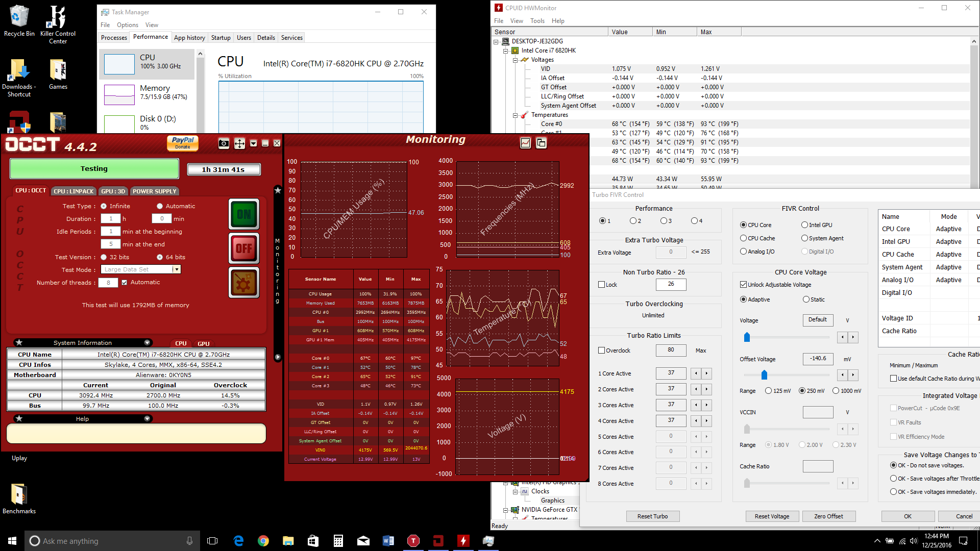Select Static voltage mode radio

point(806,299)
